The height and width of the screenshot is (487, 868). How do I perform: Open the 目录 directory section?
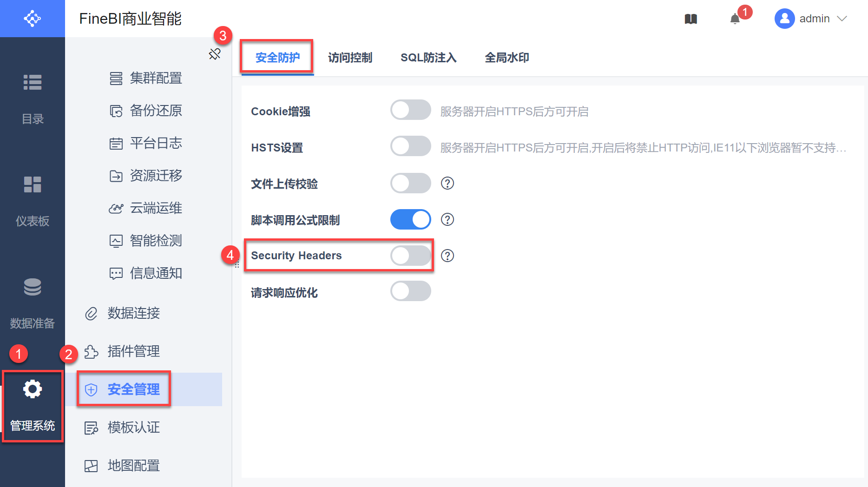click(x=33, y=99)
